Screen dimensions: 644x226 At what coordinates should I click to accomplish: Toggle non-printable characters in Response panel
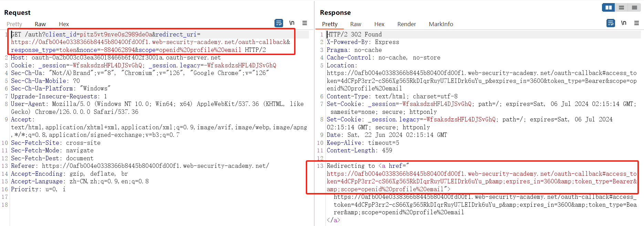point(624,23)
